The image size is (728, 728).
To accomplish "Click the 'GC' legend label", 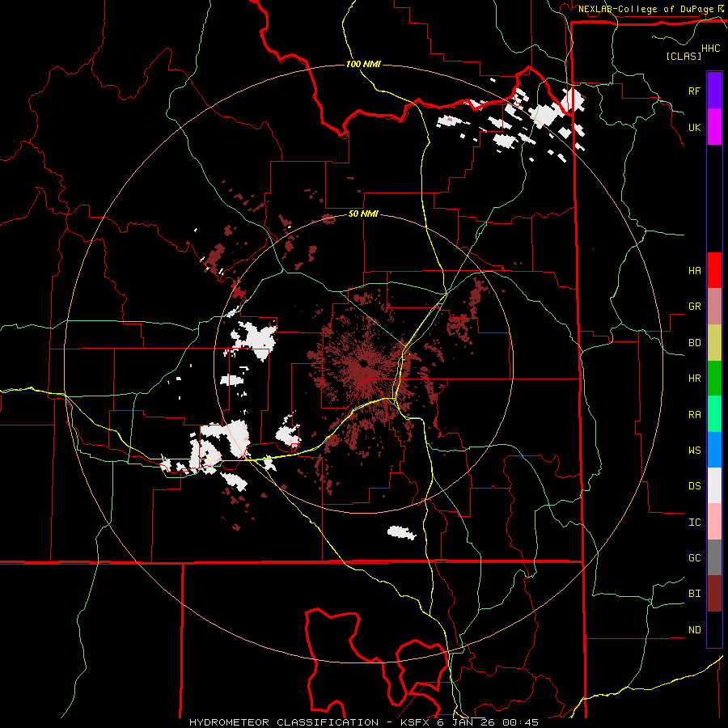I will pyautogui.click(x=694, y=558).
